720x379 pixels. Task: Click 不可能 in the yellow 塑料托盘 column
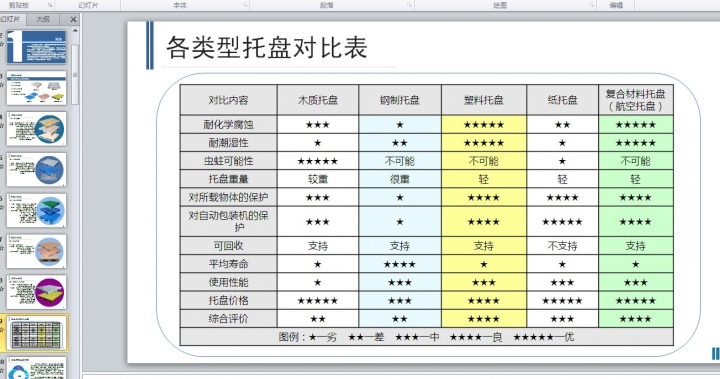click(484, 161)
